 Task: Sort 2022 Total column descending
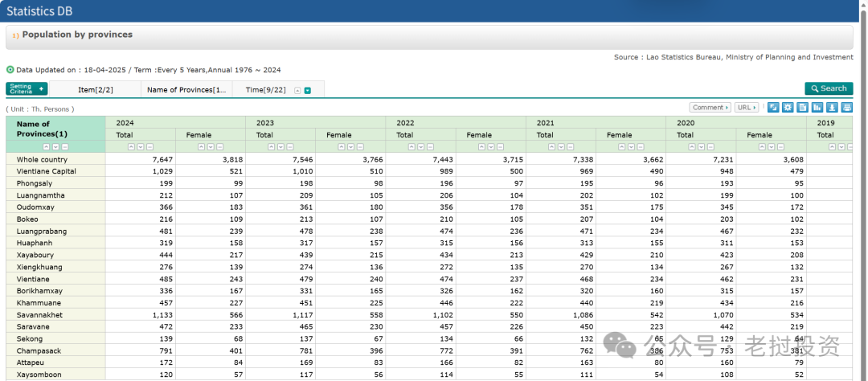(420, 147)
